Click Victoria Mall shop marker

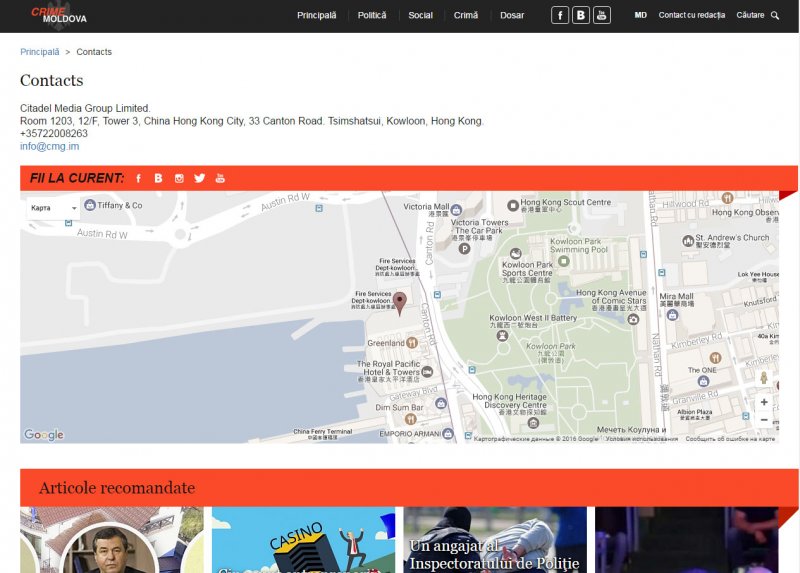click(456, 209)
